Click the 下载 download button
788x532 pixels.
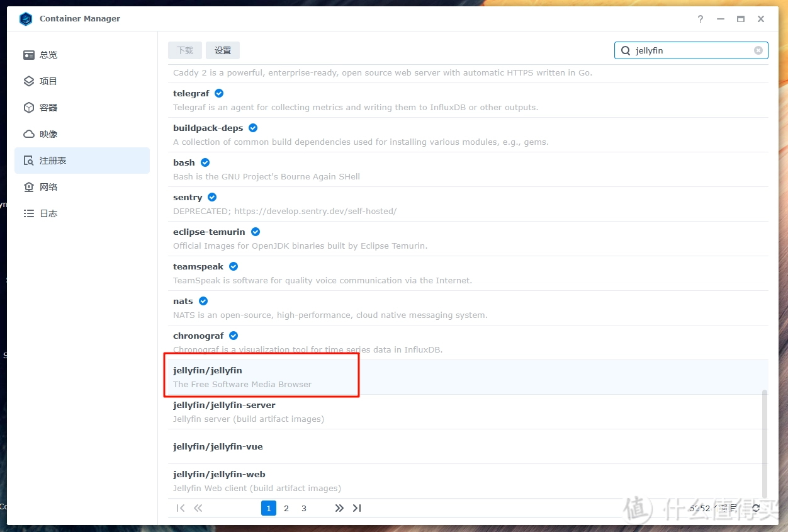[185, 50]
